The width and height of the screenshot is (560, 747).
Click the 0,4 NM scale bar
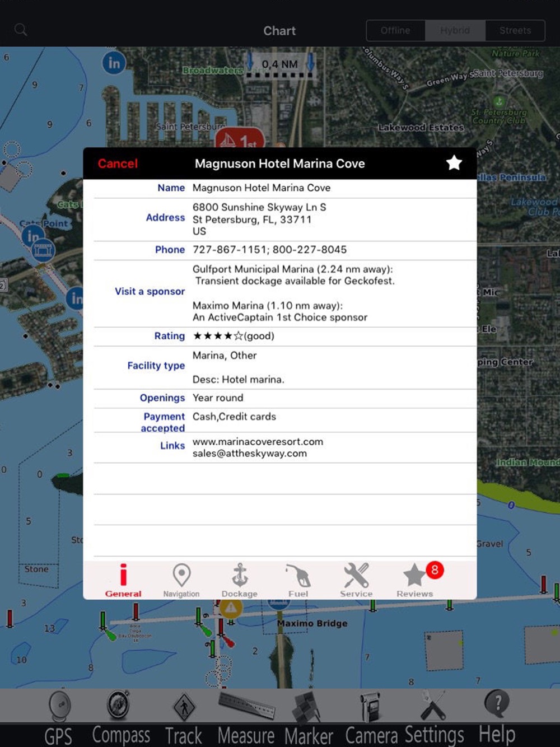coord(280,66)
